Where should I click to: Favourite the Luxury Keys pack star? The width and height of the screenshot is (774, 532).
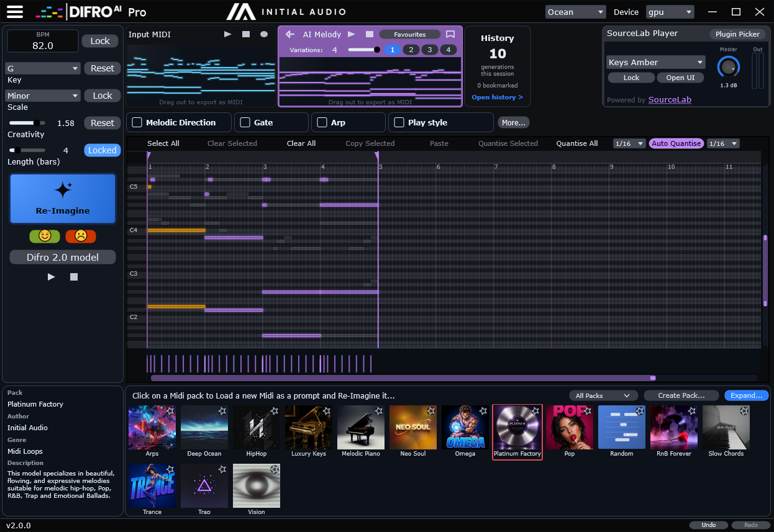tap(327, 411)
